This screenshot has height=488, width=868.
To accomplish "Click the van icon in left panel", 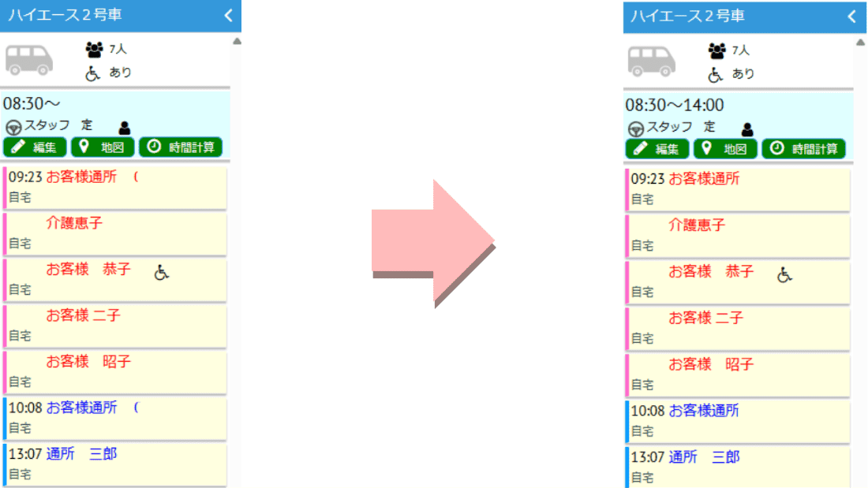I will point(28,60).
